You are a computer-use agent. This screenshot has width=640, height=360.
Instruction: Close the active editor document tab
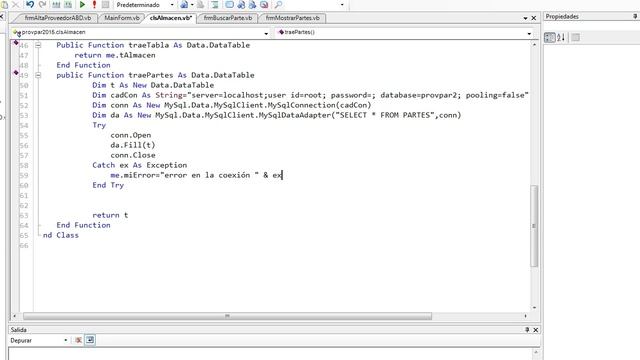533,18
